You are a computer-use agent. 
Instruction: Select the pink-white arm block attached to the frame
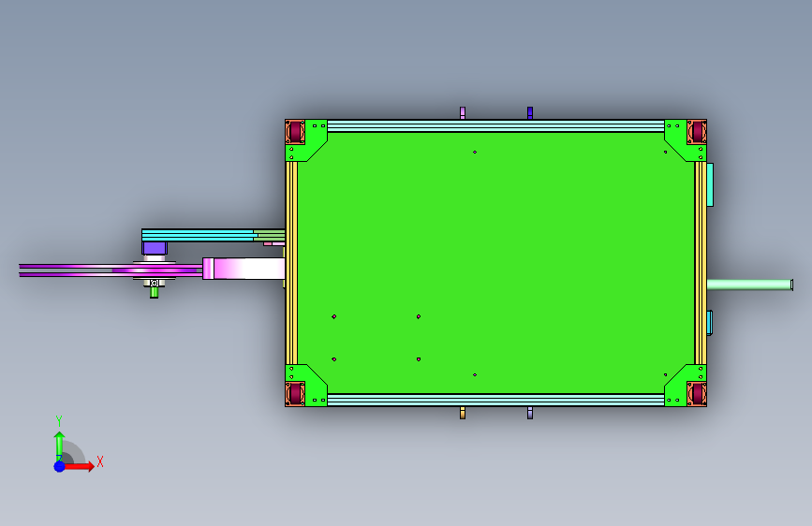click(x=244, y=269)
